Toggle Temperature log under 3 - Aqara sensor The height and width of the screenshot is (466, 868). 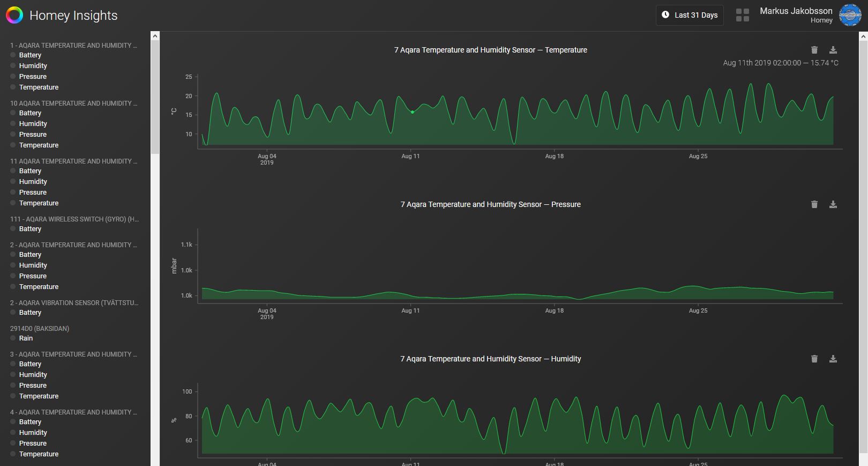tap(34, 396)
